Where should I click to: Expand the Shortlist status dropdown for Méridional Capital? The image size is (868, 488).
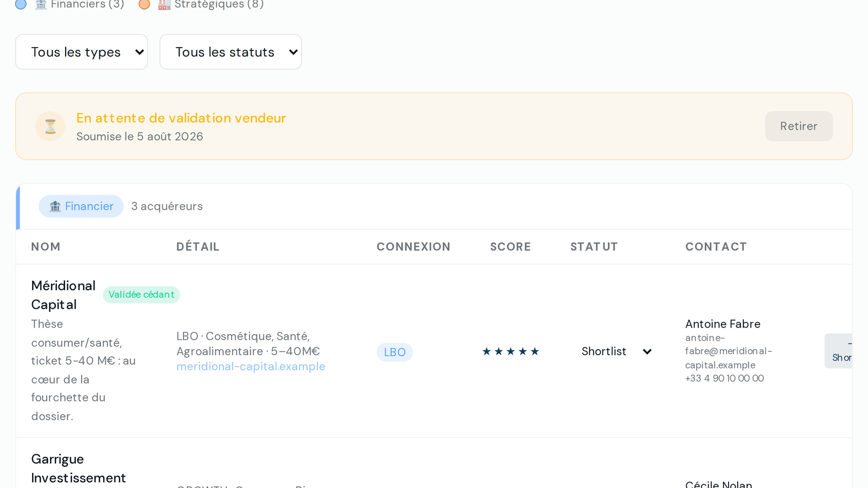tap(617, 351)
